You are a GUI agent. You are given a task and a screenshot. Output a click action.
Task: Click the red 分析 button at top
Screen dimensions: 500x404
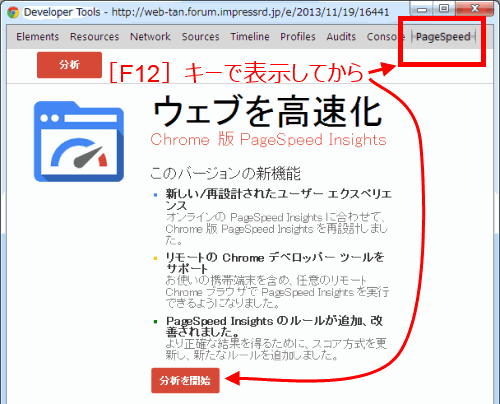pos(69,65)
